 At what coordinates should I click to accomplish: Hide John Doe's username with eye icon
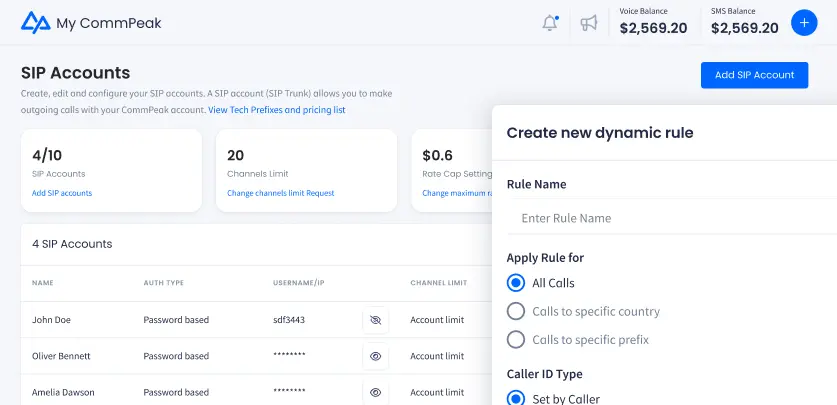pyautogui.click(x=375, y=320)
